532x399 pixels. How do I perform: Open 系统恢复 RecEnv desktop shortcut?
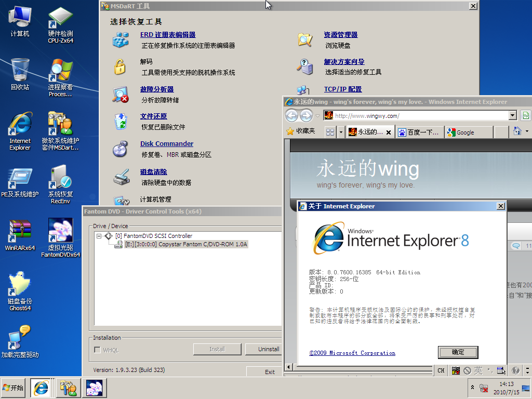click(x=60, y=184)
